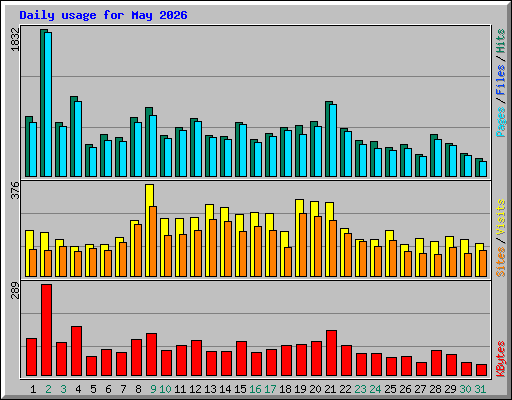Image resolution: width=512 pixels, height=400 pixels.
Task: Select day 10 on the x-axis
Action: (165, 389)
